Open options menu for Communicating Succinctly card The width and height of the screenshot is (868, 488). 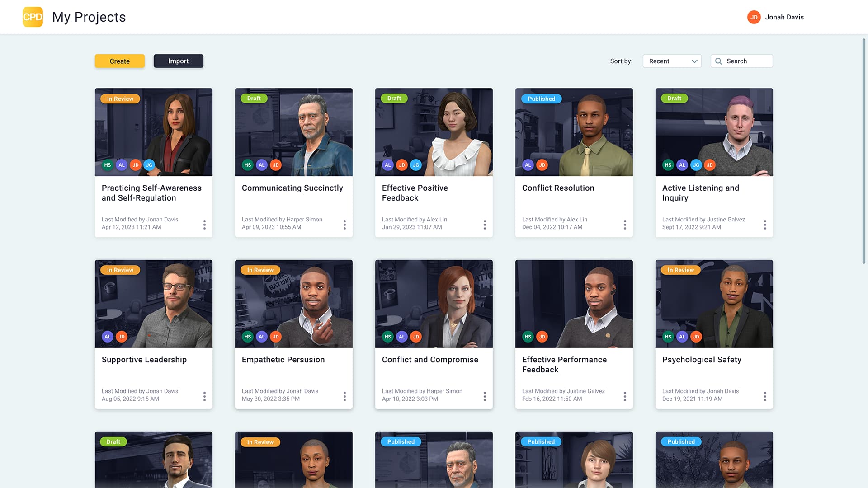(x=344, y=225)
